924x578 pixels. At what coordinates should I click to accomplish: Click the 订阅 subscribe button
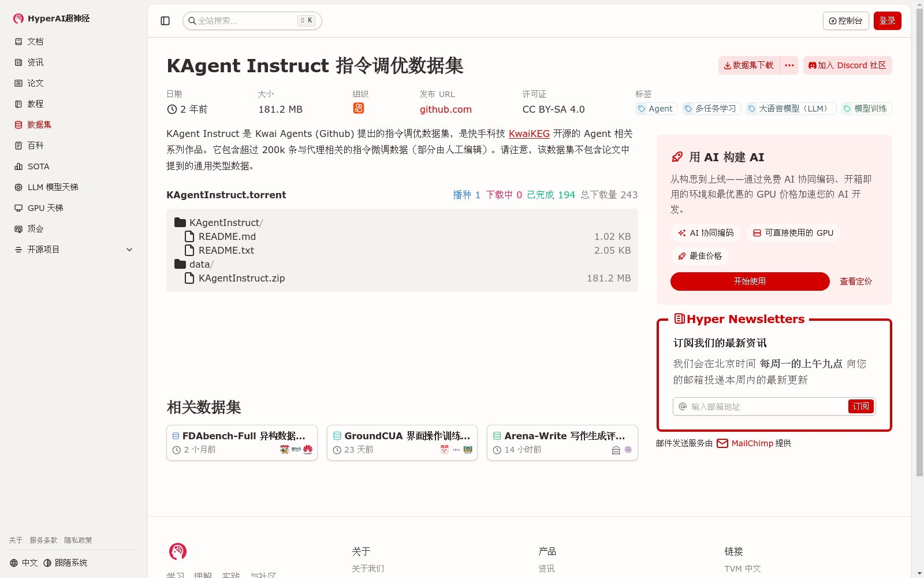tap(861, 406)
